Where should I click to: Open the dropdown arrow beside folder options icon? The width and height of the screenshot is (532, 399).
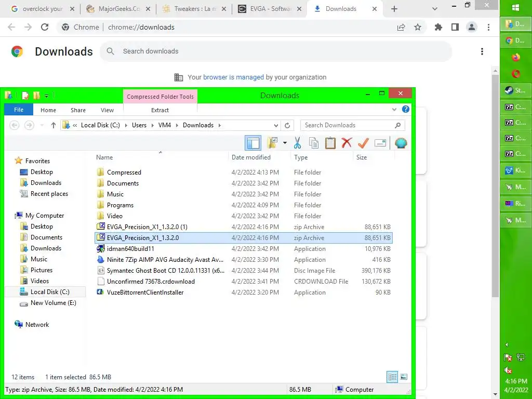[x=285, y=143]
